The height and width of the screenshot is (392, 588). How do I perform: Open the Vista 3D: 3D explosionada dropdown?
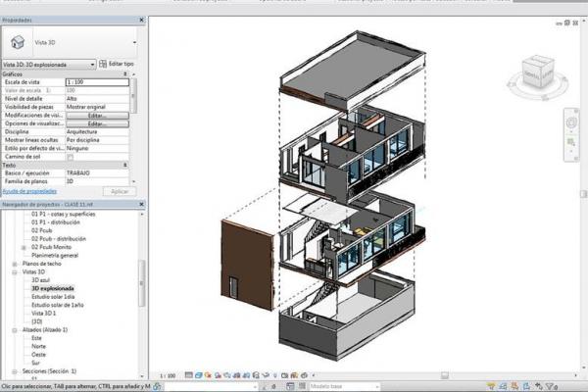[92, 64]
